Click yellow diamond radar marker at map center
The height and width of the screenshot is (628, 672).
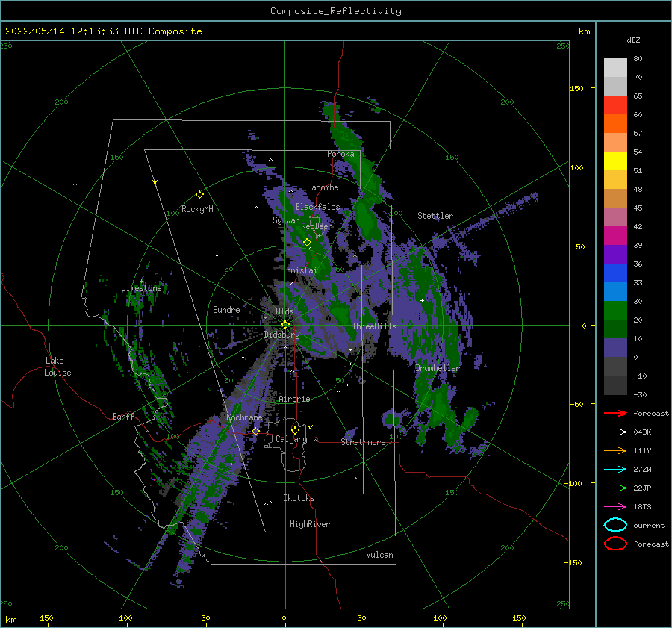285,325
